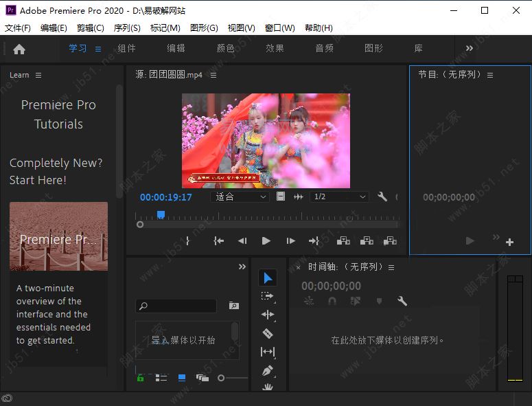532x406 pixels.
Task: Open Creative Cloud icon in status bar
Action: 7,398
